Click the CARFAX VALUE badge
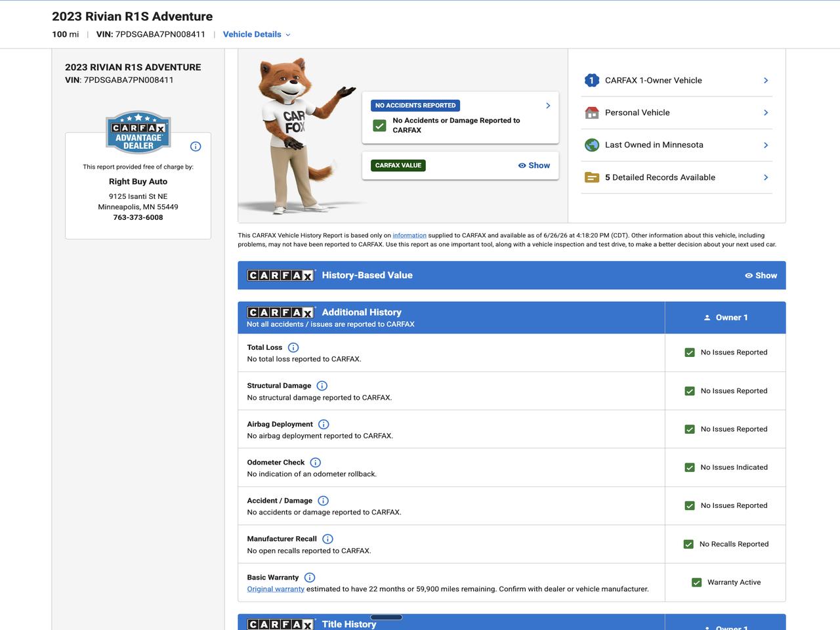Image resolution: width=840 pixels, height=630 pixels. point(398,165)
